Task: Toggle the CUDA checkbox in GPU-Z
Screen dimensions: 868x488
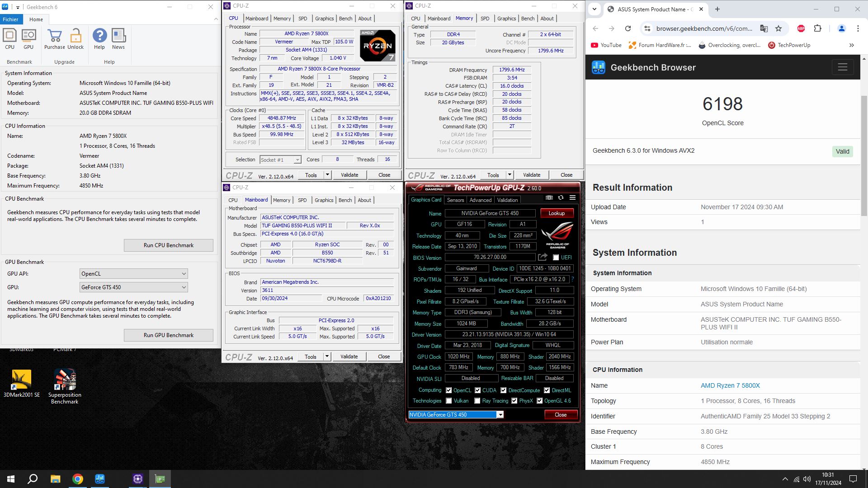Action: click(x=477, y=390)
